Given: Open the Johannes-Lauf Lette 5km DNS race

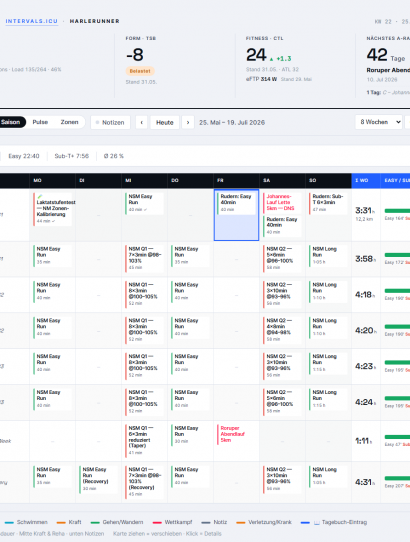Looking at the screenshot, I should (x=282, y=203).
